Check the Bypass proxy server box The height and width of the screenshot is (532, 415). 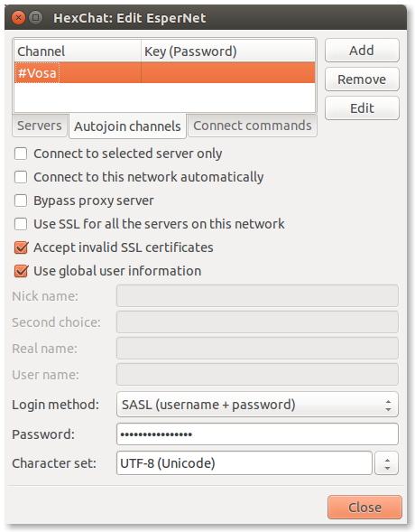21,201
